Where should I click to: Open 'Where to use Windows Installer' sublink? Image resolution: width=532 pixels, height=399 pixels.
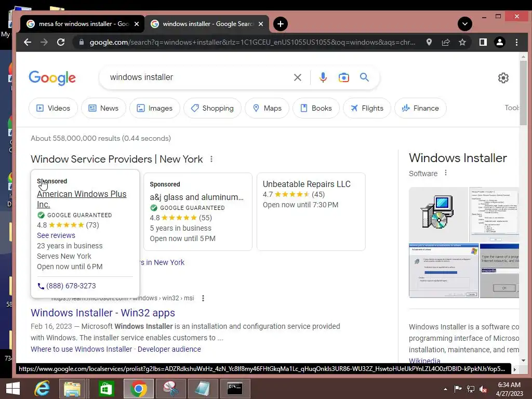coord(81,349)
